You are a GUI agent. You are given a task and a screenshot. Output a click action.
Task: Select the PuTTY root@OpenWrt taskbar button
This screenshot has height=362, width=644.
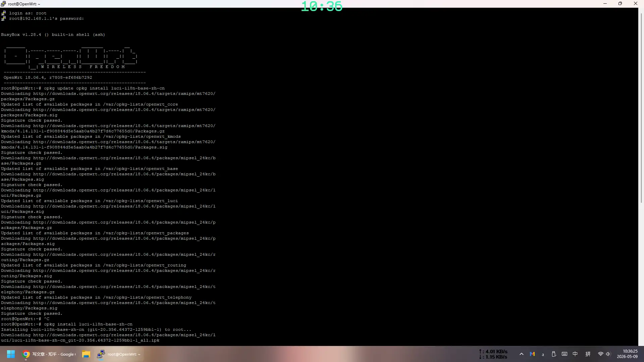tap(119, 354)
